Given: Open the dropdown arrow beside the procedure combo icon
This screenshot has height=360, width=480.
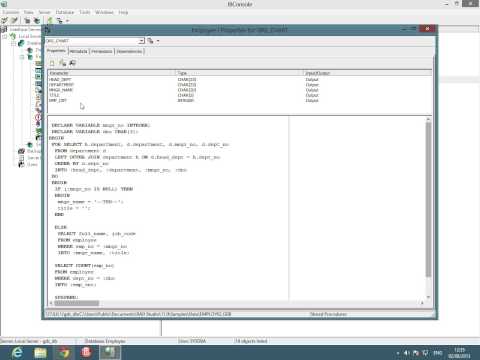Looking at the screenshot, I should [158, 41].
